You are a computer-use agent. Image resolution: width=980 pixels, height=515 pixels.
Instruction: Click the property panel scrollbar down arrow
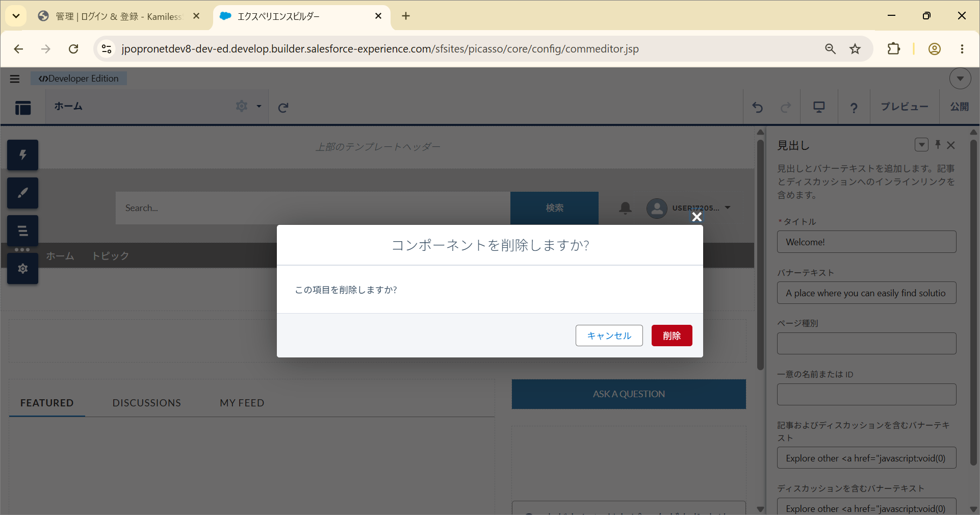click(x=973, y=509)
